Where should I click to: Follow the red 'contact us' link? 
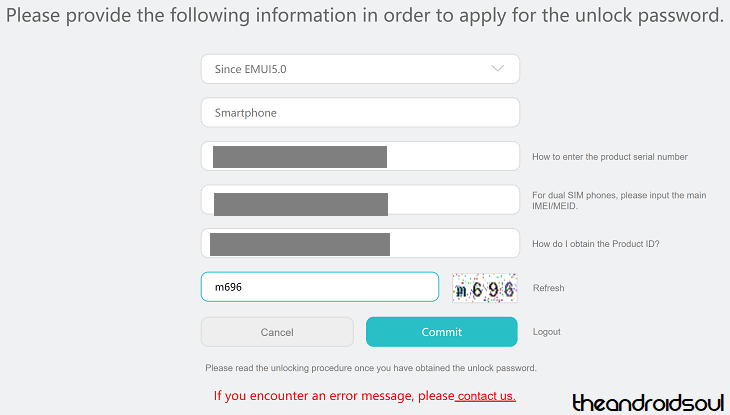486,396
